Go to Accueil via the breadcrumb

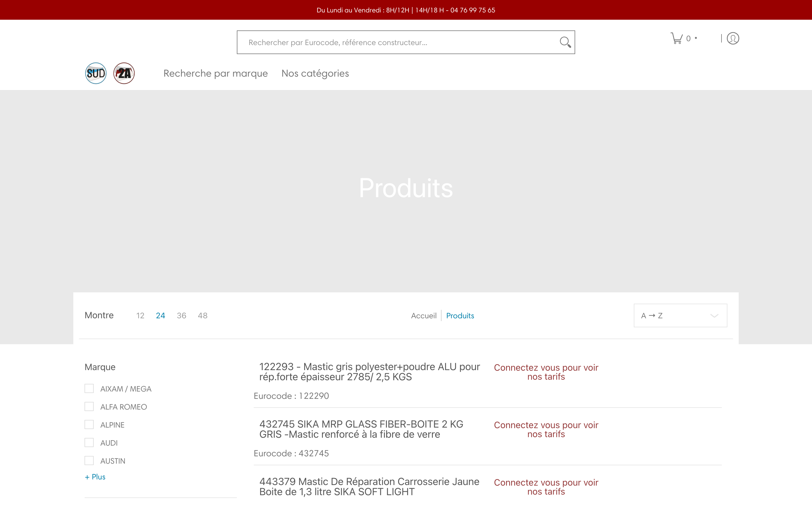click(424, 315)
